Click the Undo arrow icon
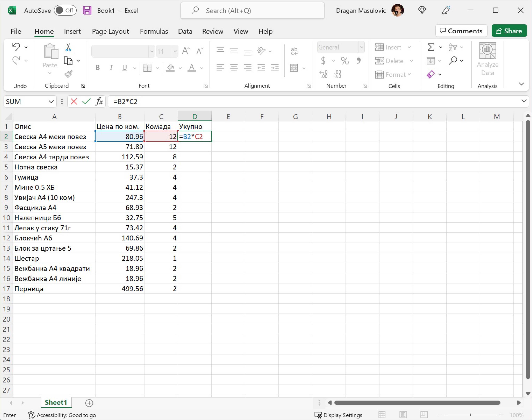The height and width of the screenshot is (420, 532). (16, 47)
